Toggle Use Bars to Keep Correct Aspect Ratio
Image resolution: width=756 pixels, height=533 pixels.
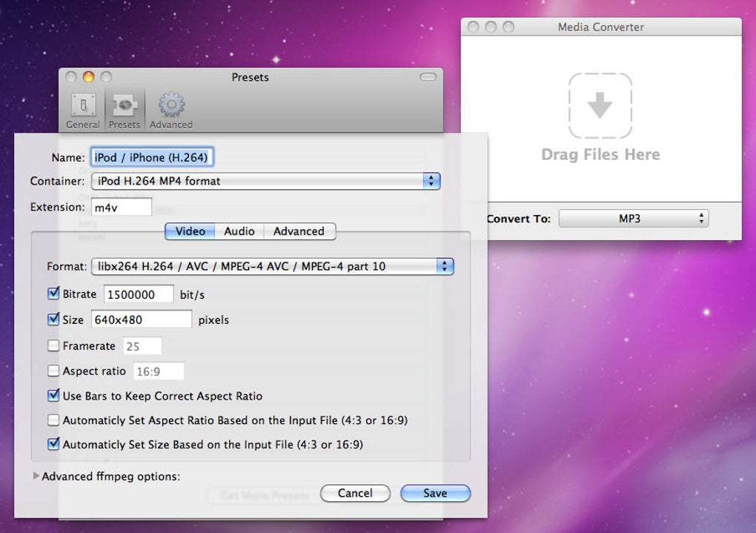pyautogui.click(x=53, y=396)
